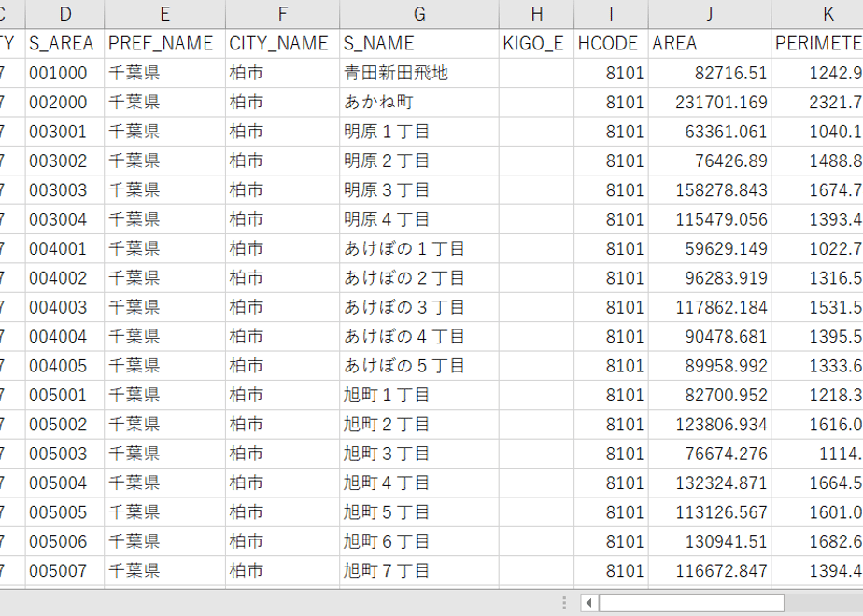Click the horizontal scrollbar thumb
This screenshot has height=616, width=863.
tap(691, 603)
